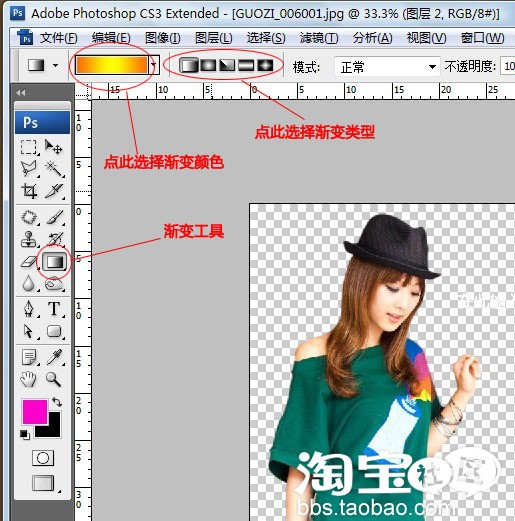Open the 滤镜(T) menu
Screen dimensions: 515x521
tap(319, 38)
